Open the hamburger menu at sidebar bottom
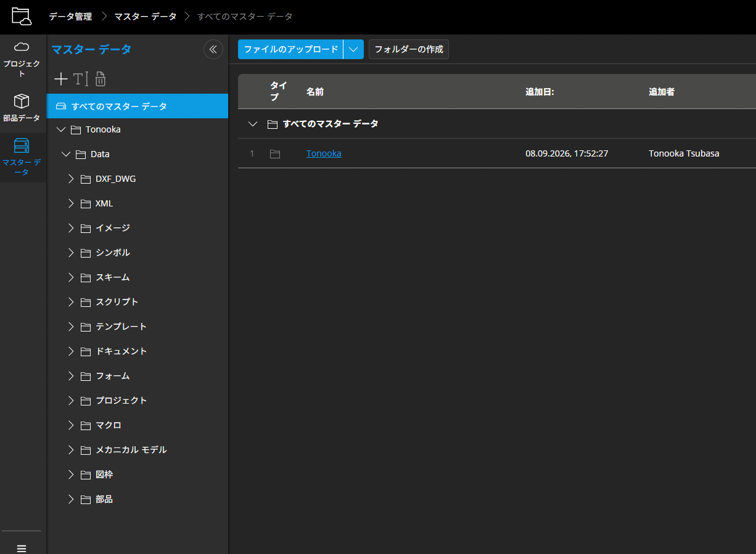The height and width of the screenshot is (554, 756). [22, 548]
